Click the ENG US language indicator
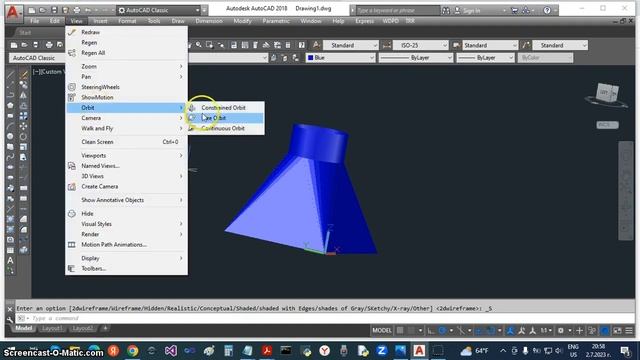 tap(573, 351)
